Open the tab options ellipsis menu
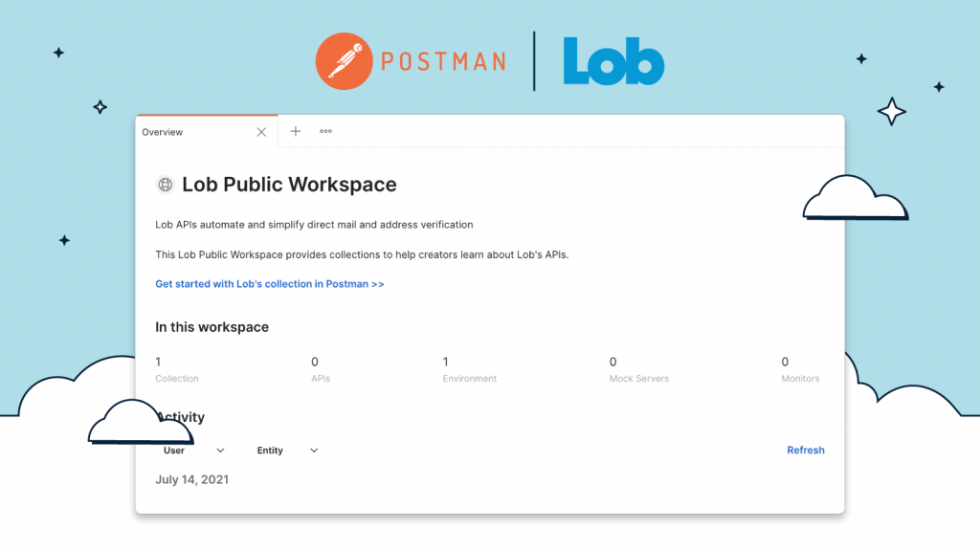 325,131
